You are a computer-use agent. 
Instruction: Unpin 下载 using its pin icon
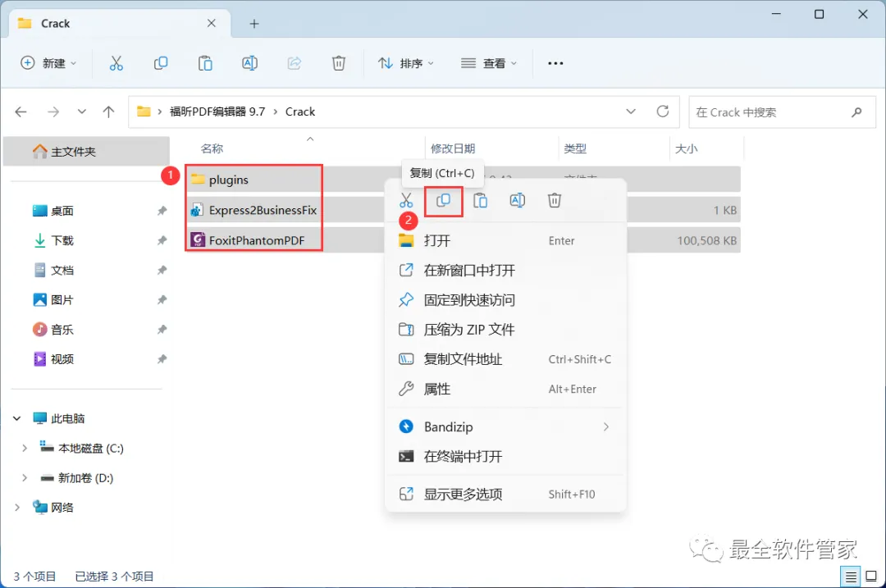click(x=162, y=240)
